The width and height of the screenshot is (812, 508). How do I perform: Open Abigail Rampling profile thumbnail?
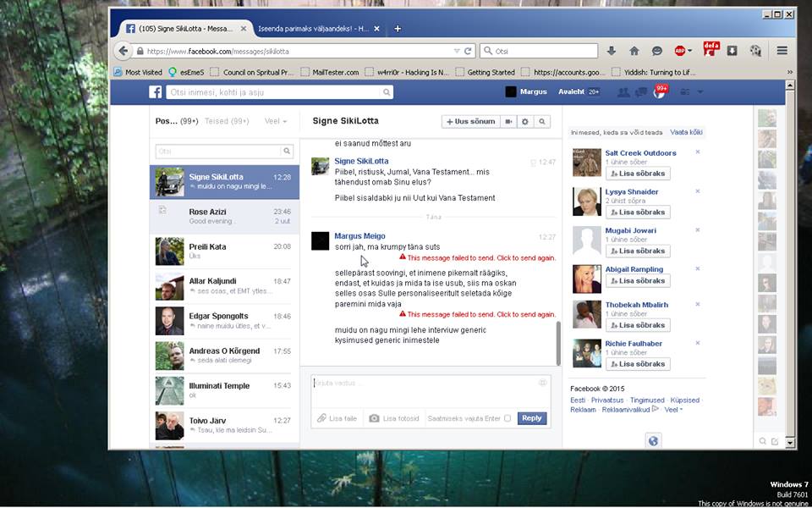point(587,279)
